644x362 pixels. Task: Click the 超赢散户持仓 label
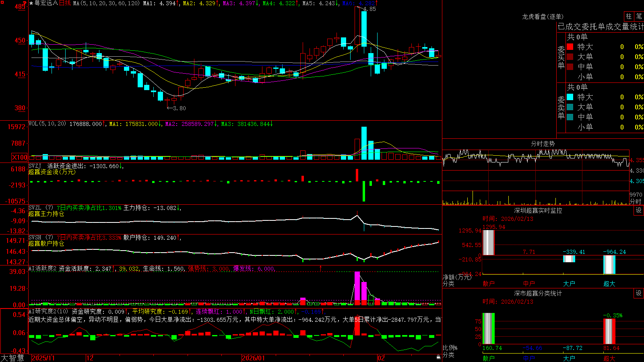point(46,243)
